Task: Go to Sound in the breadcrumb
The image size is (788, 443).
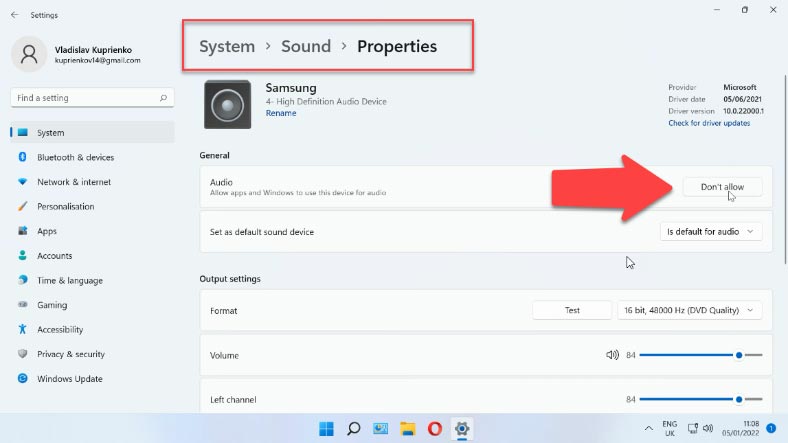Action: pyautogui.click(x=306, y=46)
